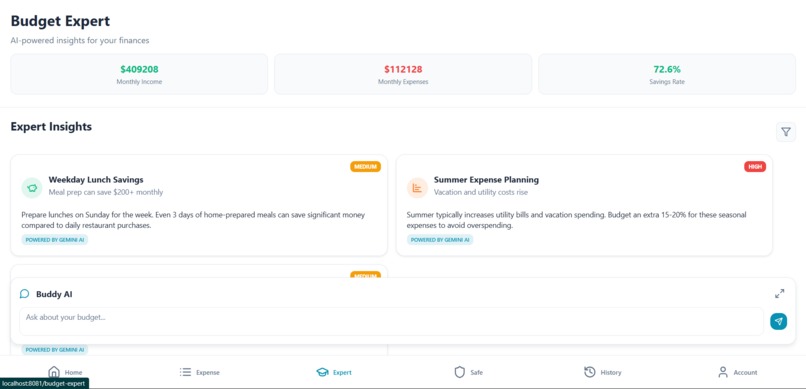This screenshot has width=806, height=389.
Task: Click the 'Expert Insights' heading
Action: 51,126
